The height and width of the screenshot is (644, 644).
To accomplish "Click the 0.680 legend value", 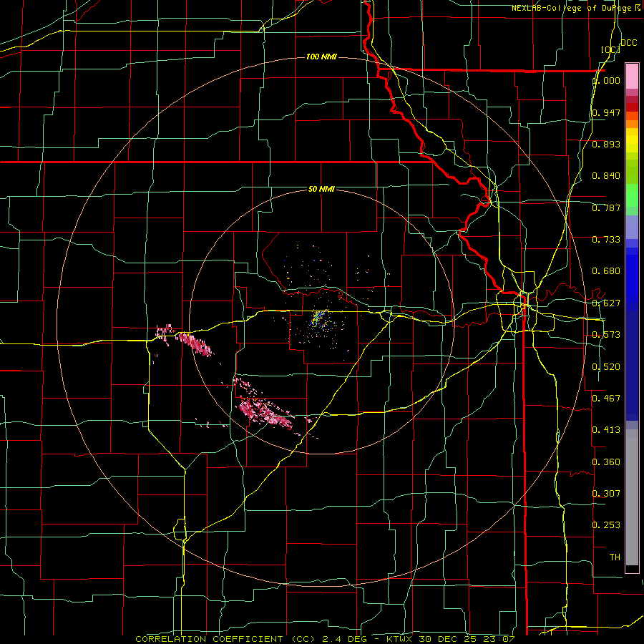I will point(606,271).
